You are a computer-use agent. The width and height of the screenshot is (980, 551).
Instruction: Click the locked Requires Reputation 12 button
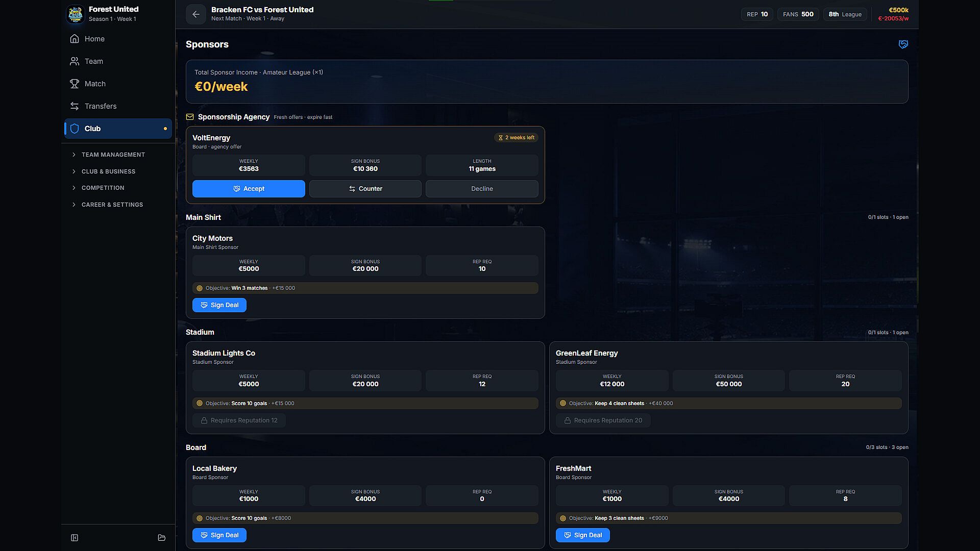pos(239,420)
